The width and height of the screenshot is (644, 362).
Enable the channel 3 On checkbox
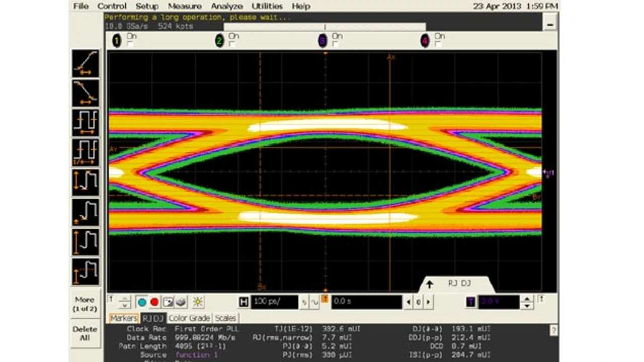[336, 44]
